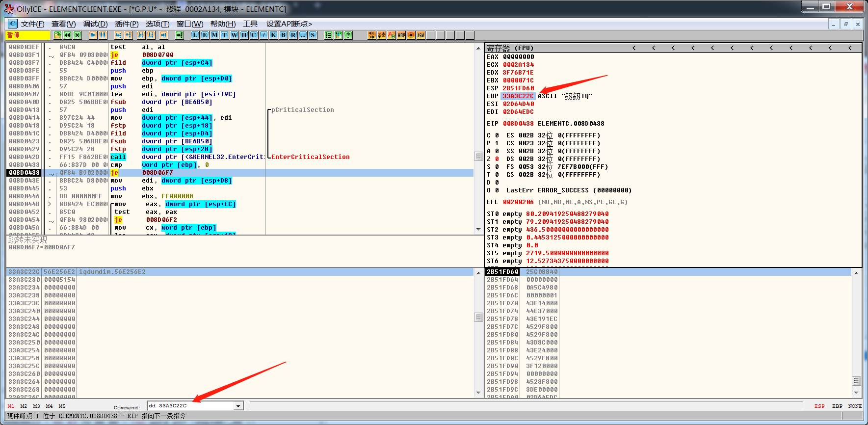Click the NONE stack mode button
Screen dimensions: 868x425
pos(855,406)
